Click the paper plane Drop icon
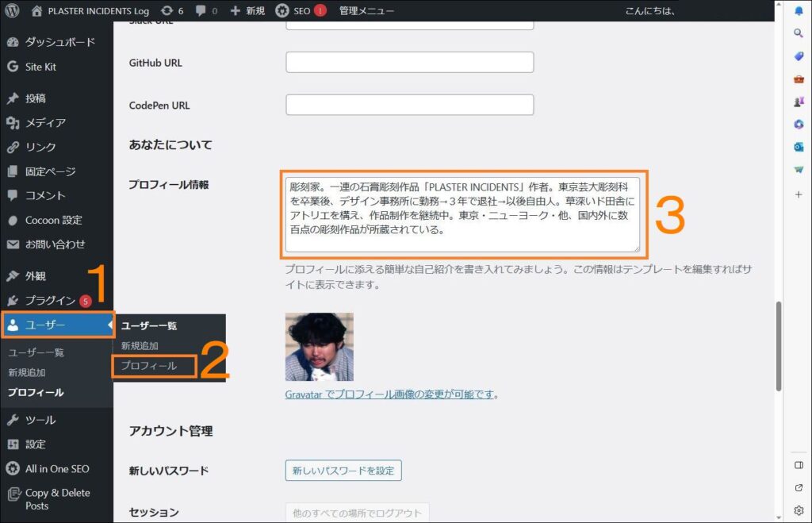Image resolution: width=812 pixels, height=523 pixels. coord(799,170)
